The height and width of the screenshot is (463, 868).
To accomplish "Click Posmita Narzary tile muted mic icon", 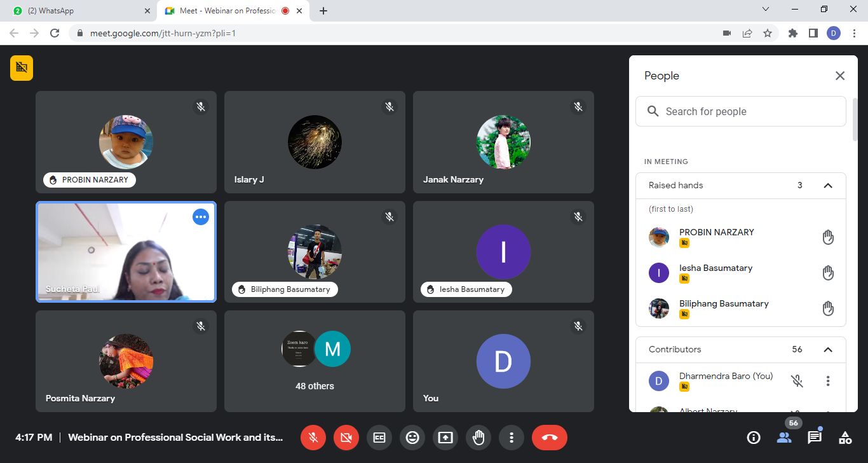I will click(201, 326).
